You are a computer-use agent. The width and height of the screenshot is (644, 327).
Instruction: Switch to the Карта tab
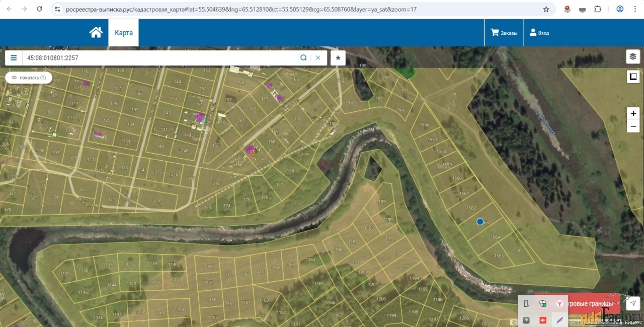(x=123, y=33)
